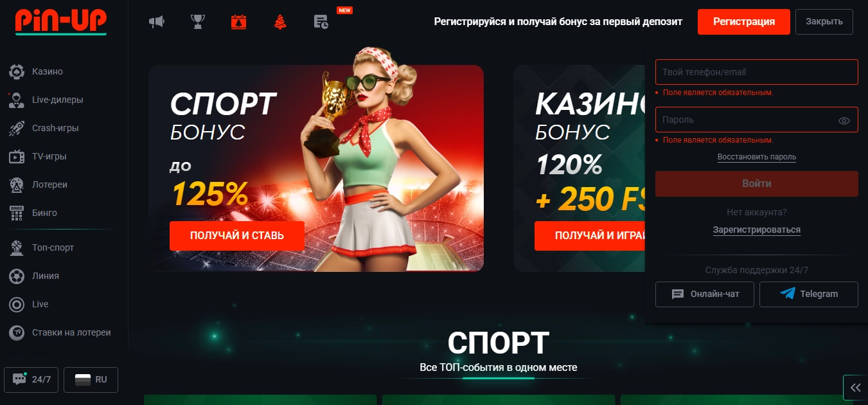Focus the phone/email input field
The width and height of the screenshot is (868, 405).
pos(757,72)
